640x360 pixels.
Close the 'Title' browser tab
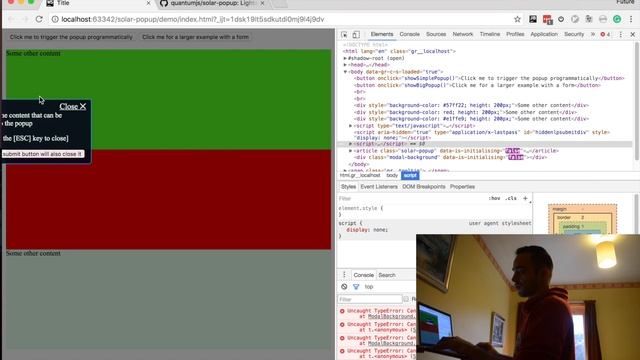pos(148,3)
